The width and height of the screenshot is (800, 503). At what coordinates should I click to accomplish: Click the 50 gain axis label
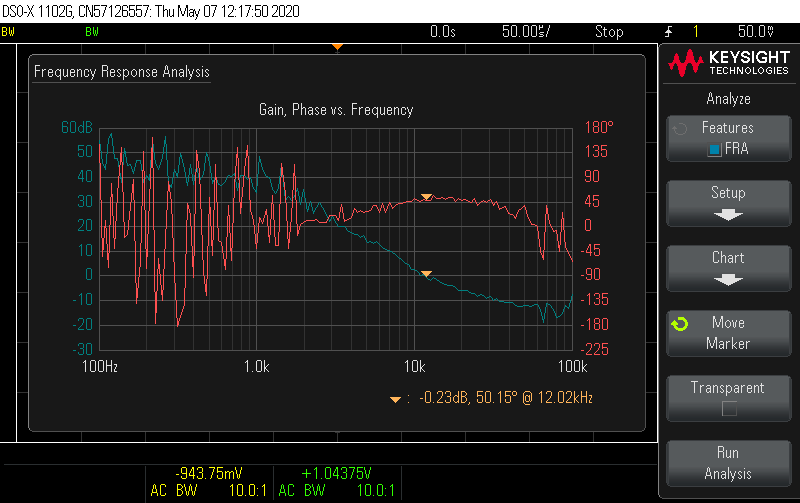(x=85, y=152)
